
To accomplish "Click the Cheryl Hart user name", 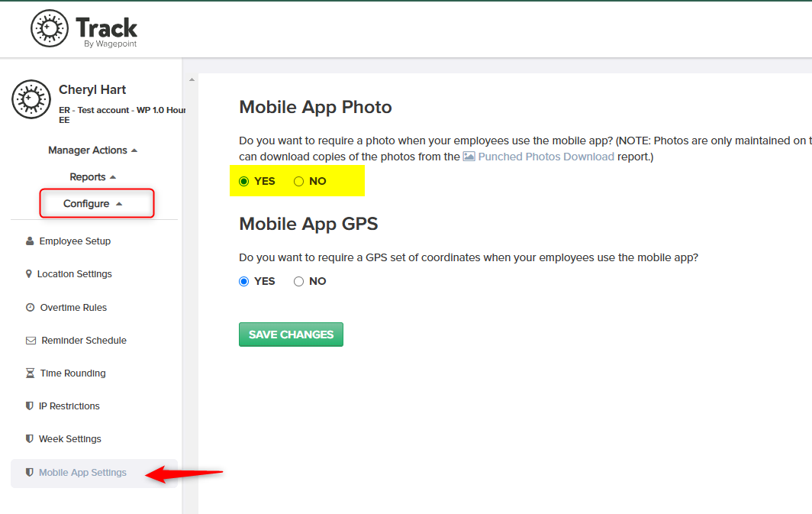I will [x=92, y=89].
